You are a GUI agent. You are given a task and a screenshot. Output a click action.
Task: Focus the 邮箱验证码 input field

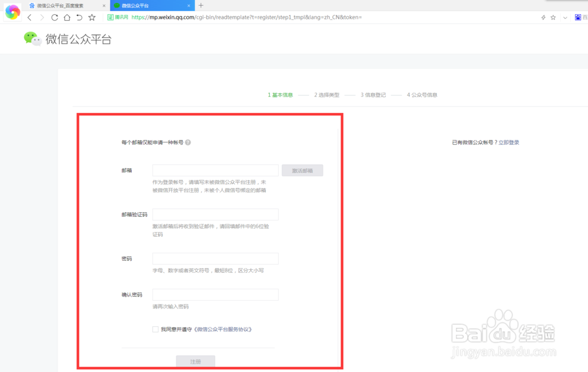point(215,215)
